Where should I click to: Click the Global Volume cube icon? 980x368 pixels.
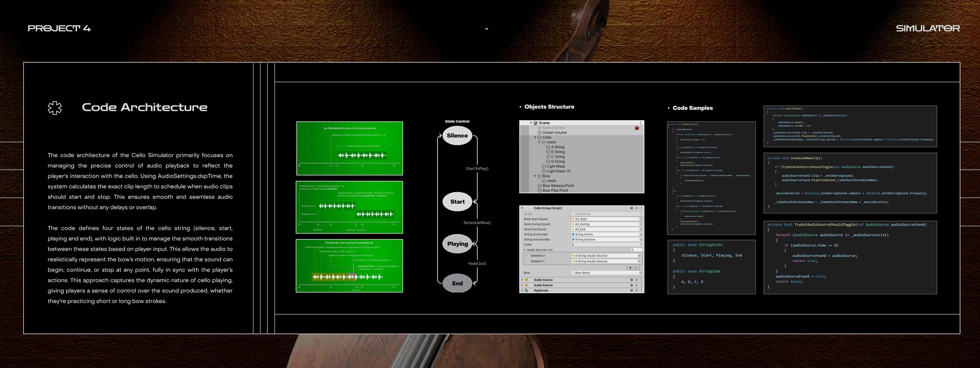[540, 133]
